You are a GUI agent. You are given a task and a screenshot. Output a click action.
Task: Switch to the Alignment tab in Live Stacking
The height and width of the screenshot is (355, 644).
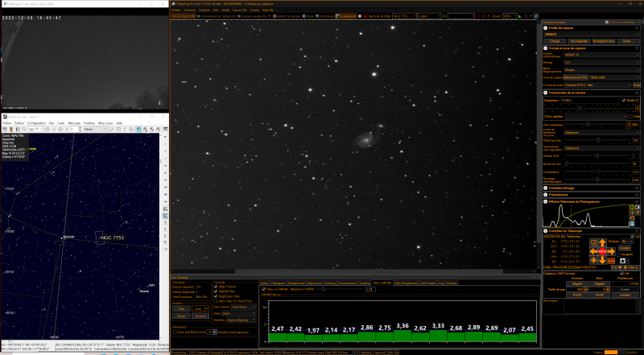(314, 283)
